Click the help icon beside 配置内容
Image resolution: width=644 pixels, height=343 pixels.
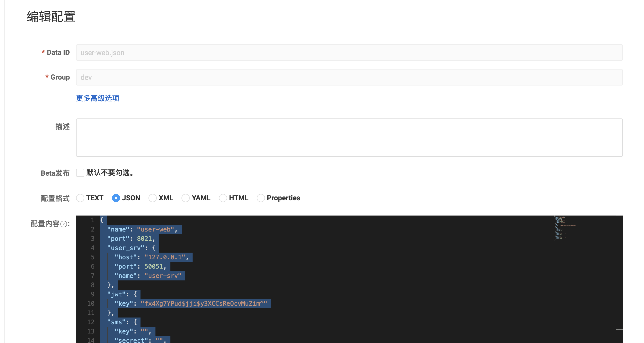pos(64,224)
